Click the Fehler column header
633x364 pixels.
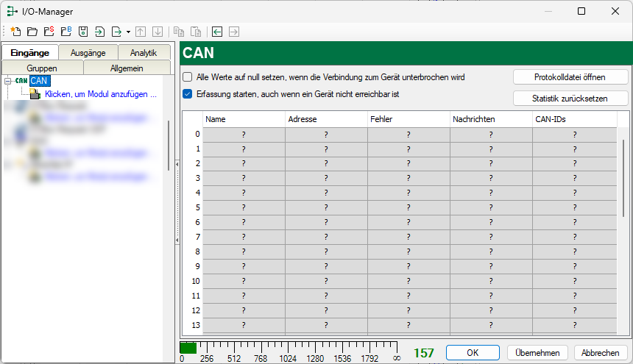click(x=409, y=119)
